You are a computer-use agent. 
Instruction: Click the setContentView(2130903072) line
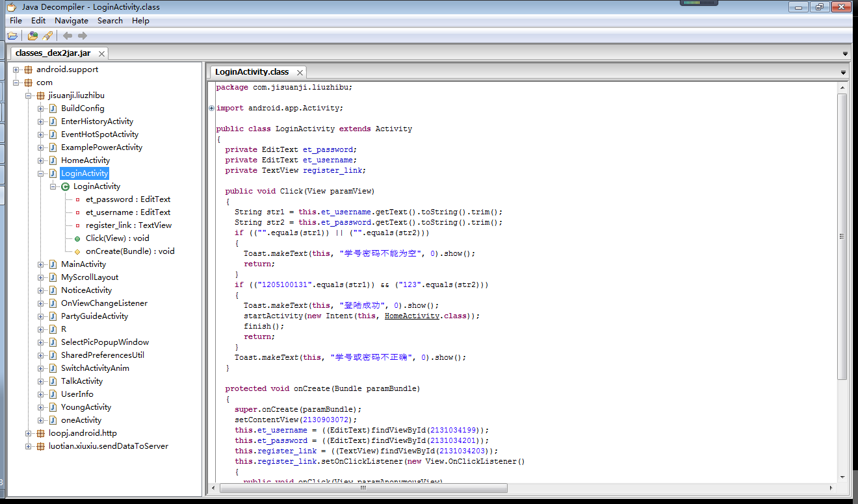coord(296,420)
